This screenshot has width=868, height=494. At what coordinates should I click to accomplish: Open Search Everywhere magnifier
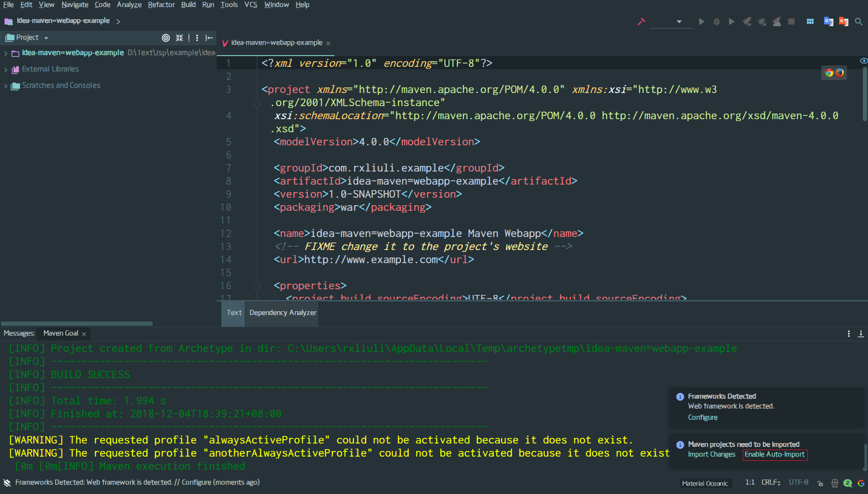click(x=859, y=21)
